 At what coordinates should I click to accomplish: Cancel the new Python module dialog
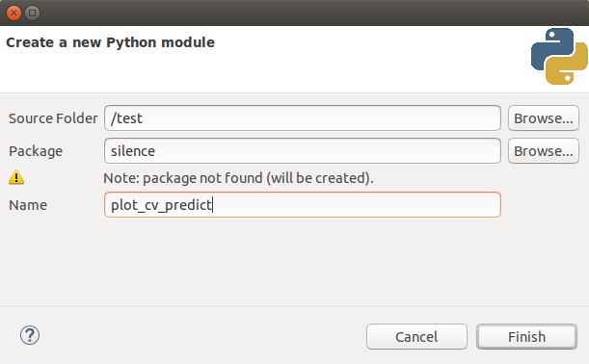coord(416,337)
